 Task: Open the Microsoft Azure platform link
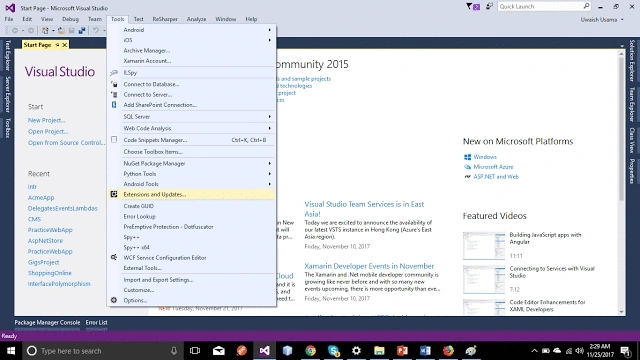coord(493,167)
